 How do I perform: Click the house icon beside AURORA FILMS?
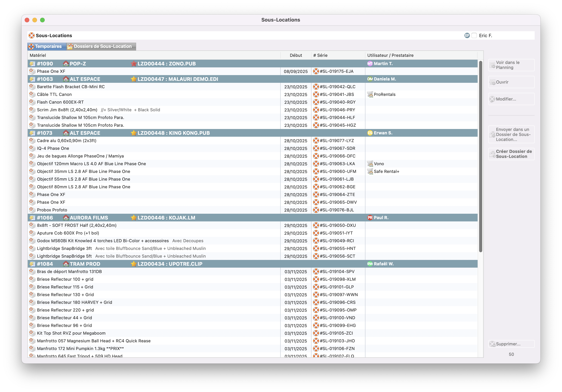tap(66, 218)
